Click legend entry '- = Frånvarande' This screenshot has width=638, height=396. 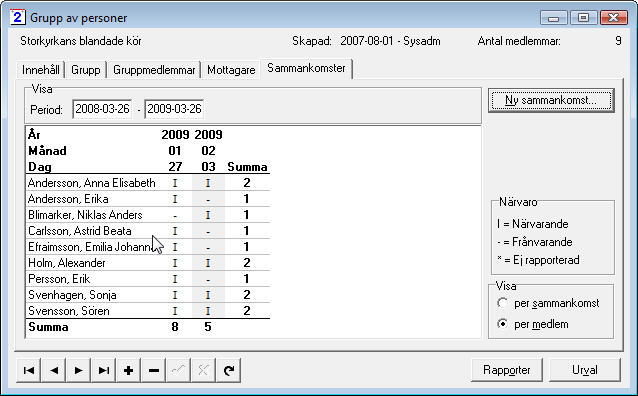tap(535, 242)
